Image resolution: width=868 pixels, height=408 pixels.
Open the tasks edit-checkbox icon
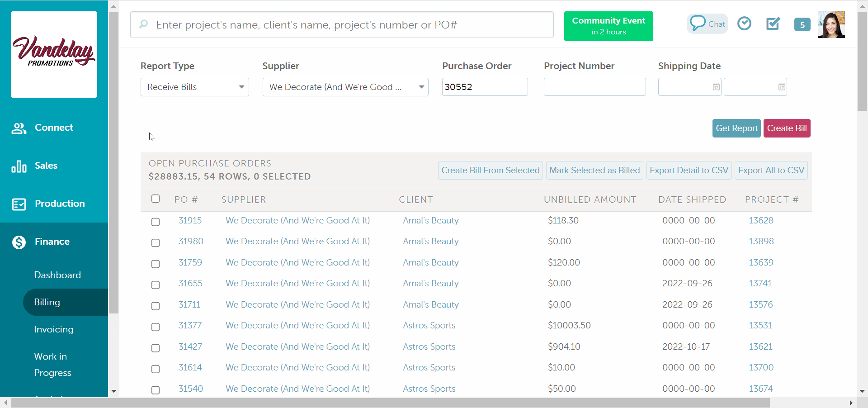773,24
